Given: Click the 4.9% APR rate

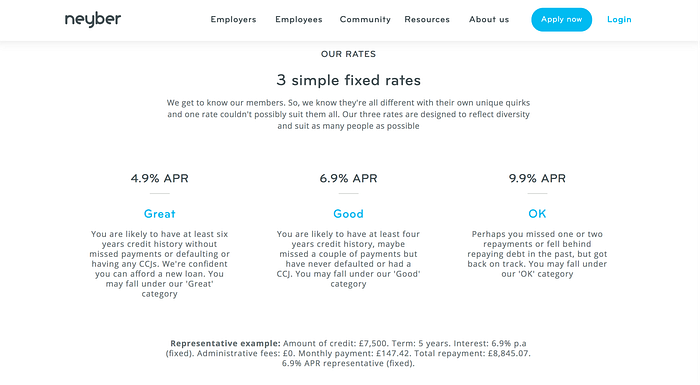Looking at the screenshot, I should tap(159, 178).
